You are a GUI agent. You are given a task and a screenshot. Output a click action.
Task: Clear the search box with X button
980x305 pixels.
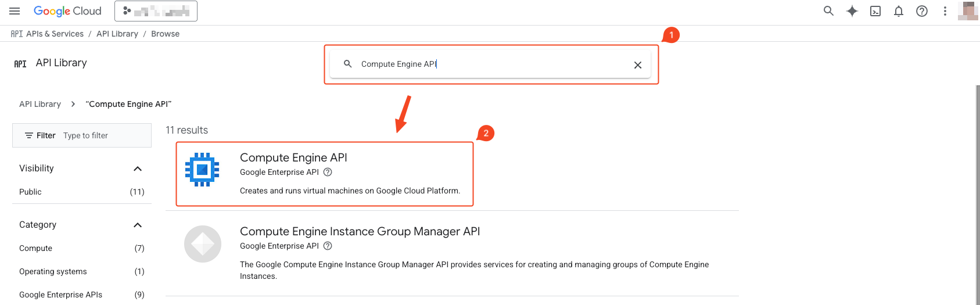[x=638, y=65]
